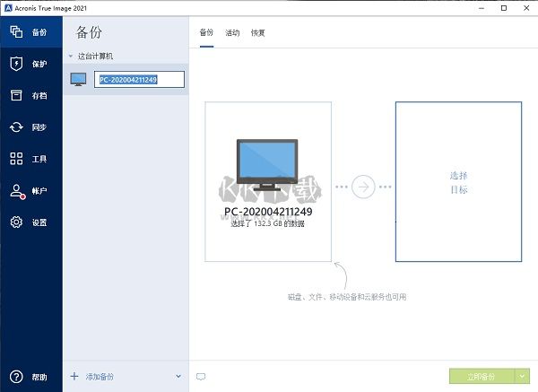Open the 设置 (Settings) gear section
The height and width of the screenshot is (392, 538).
[31, 222]
